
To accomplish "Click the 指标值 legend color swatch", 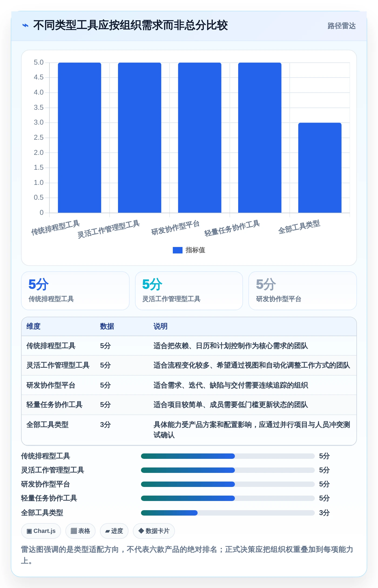I will (177, 250).
